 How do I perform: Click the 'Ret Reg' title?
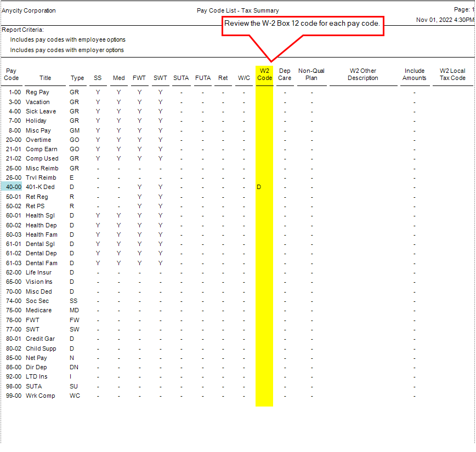tap(37, 197)
